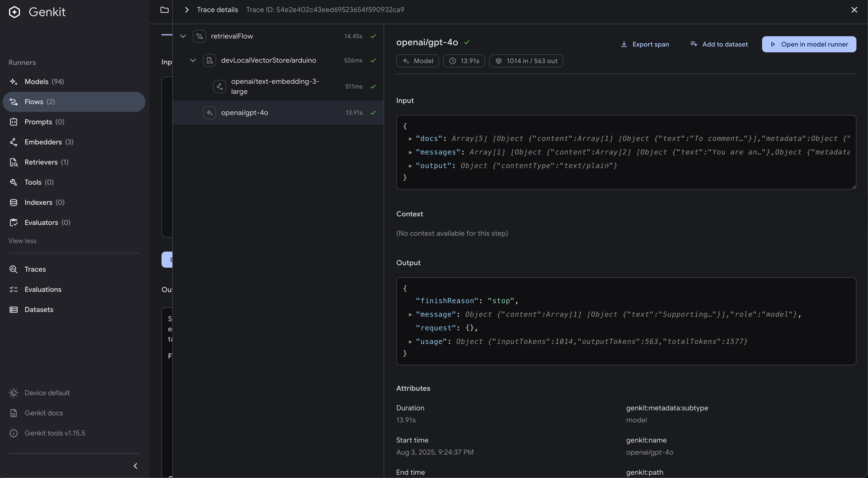Expand the "message" output JSON node
Image resolution: width=868 pixels, height=478 pixels.
coord(410,315)
